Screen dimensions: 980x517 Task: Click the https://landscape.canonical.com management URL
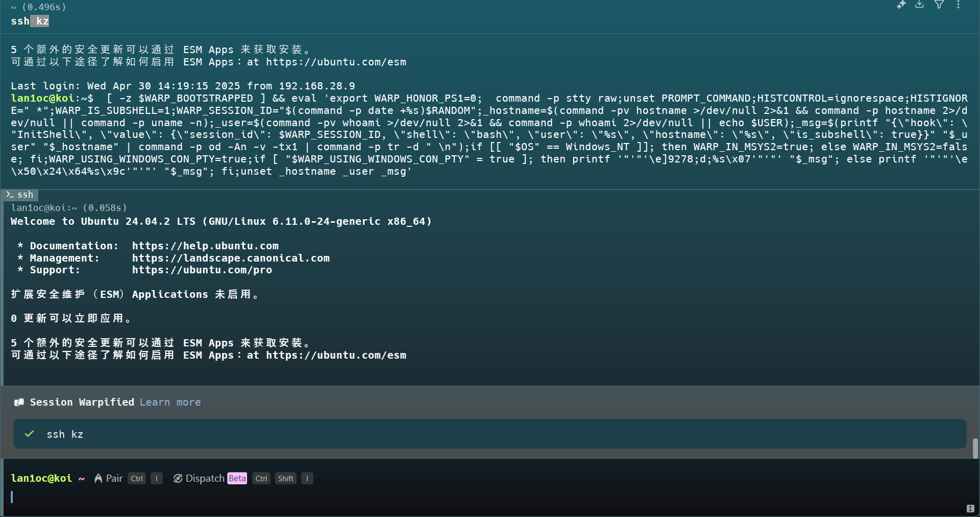231,258
